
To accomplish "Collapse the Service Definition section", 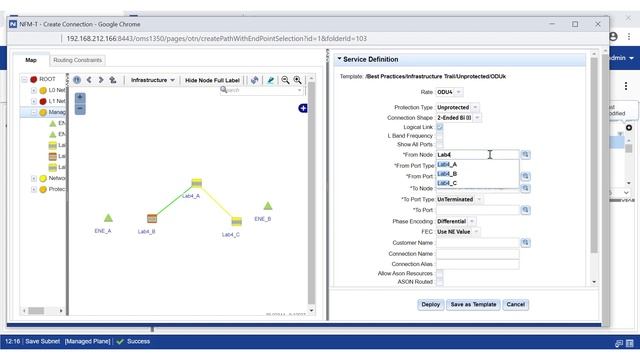I will coord(339,59).
